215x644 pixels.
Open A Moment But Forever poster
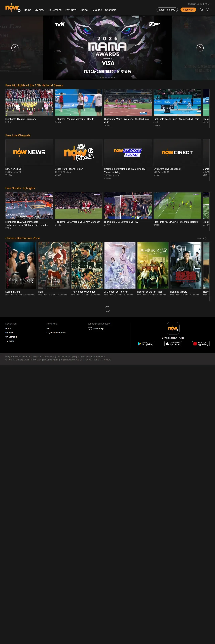[x=120, y=265]
